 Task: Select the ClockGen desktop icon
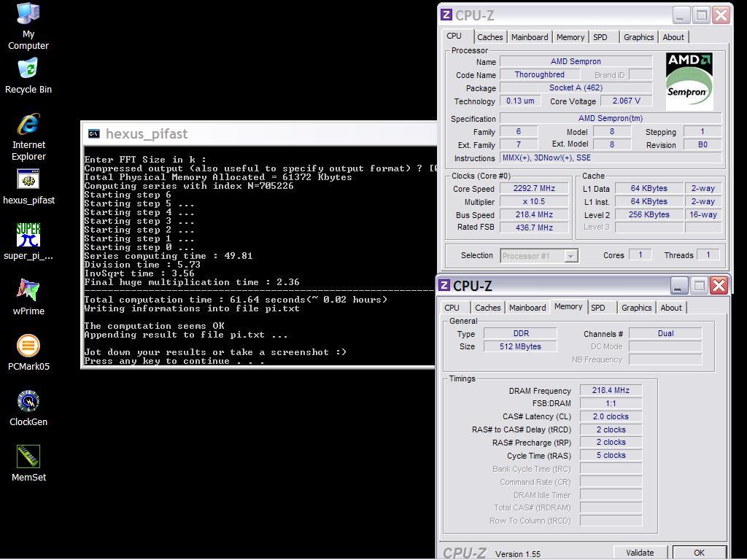(28, 408)
